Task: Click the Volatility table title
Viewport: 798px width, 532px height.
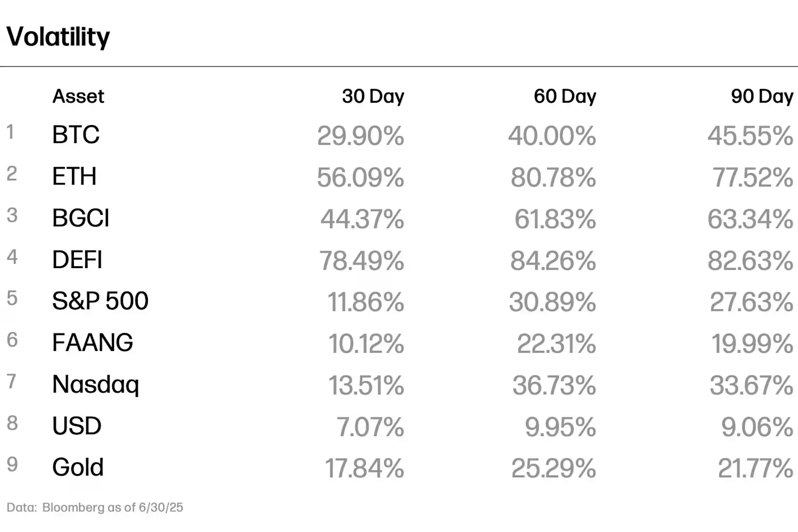Action: pyautogui.click(x=58, y=37)
